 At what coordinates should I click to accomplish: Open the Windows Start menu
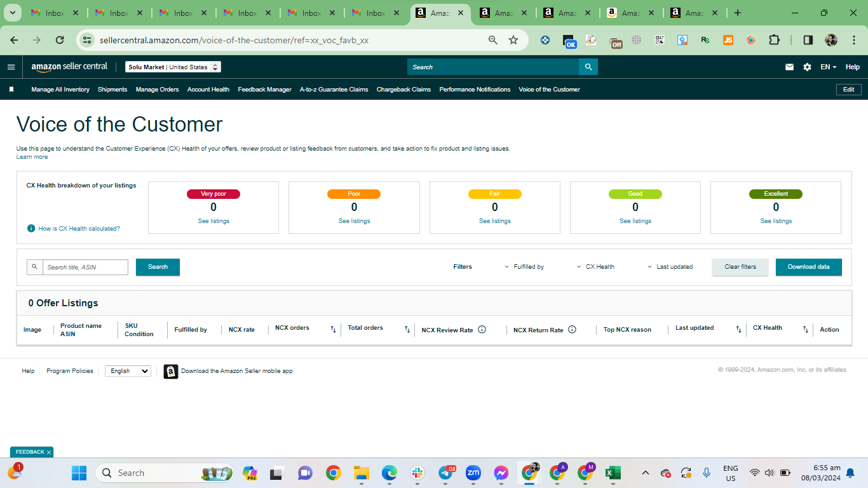click(x=79, y=473)
